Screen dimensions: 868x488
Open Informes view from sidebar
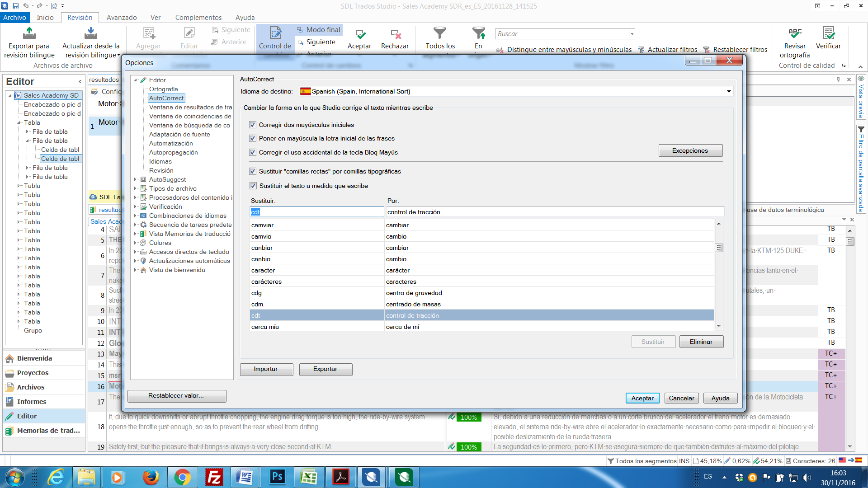click(x=44, y=402)
